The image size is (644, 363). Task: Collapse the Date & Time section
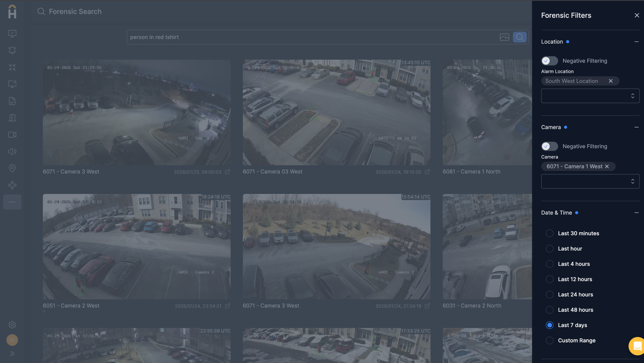[636, 213]
